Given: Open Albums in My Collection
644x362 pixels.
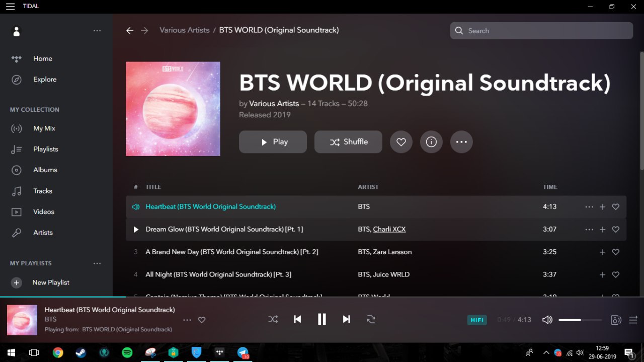Looking at the screenshot, I should [x=45, y=170].
